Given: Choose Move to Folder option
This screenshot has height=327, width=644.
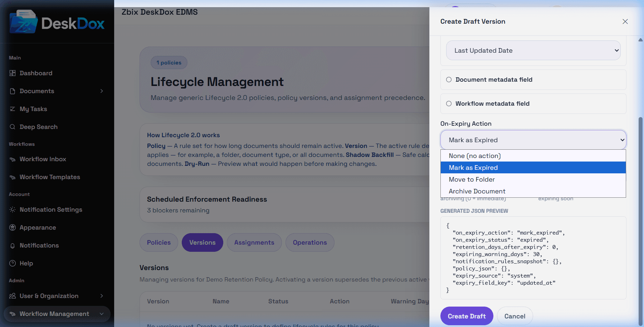Looking at the screenshot, I should pyautogui.click(x=533, y=179).
